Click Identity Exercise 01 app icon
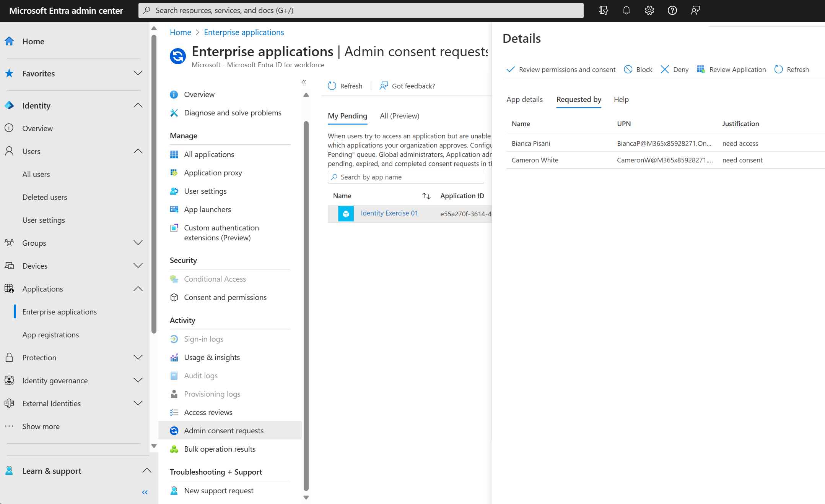Viewport: 825px width, 504px height. coord(346,214)
